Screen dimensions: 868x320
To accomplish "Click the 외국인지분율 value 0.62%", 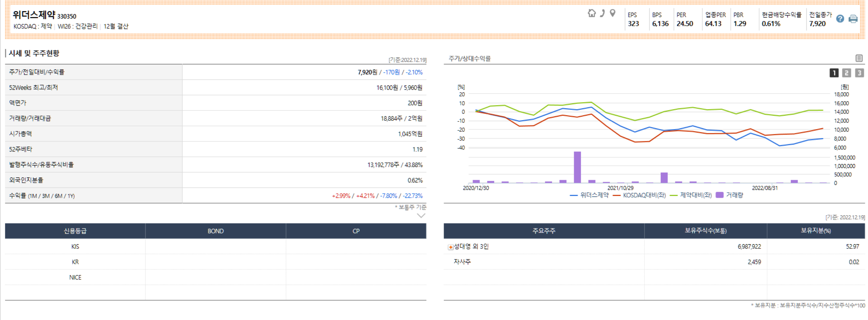I will 415,180.
